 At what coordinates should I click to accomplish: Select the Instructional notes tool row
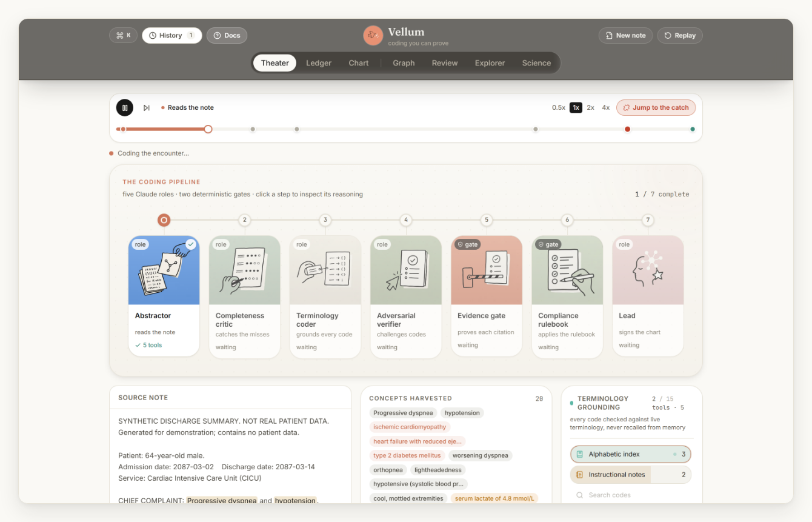click(630, 475)
